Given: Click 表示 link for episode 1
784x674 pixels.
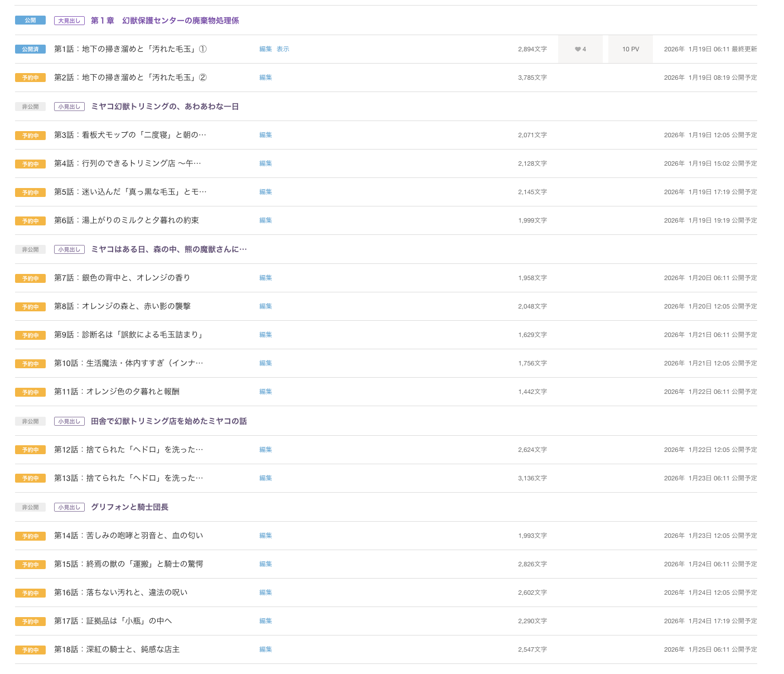Looking at the screenshot, I should 283,49.
